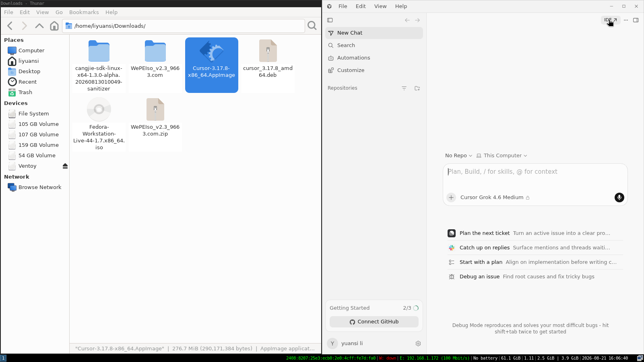Image resolution: width=644 pixels, height=362 pixels.
Task: Go to parent folder in Thunar
Action: pos(39,26)
